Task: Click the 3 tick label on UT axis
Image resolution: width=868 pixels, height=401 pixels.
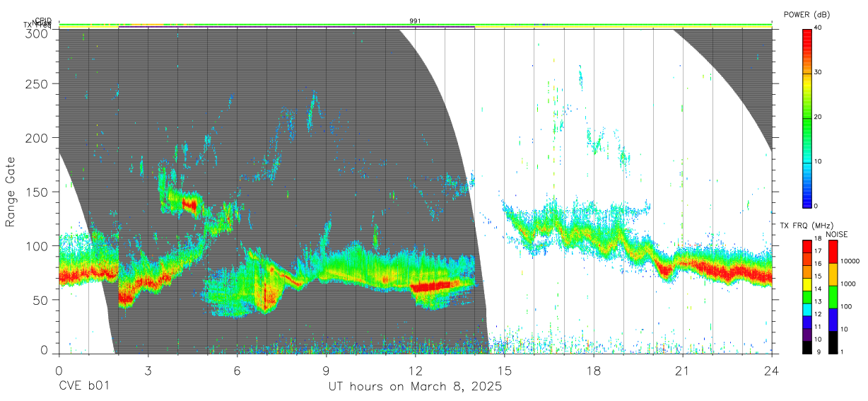Action: click(148, 370)
